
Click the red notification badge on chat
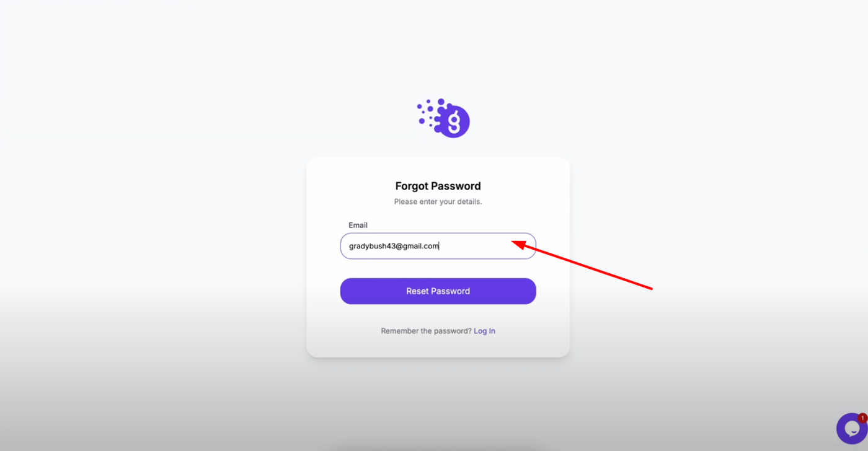(x=862, y=418)
